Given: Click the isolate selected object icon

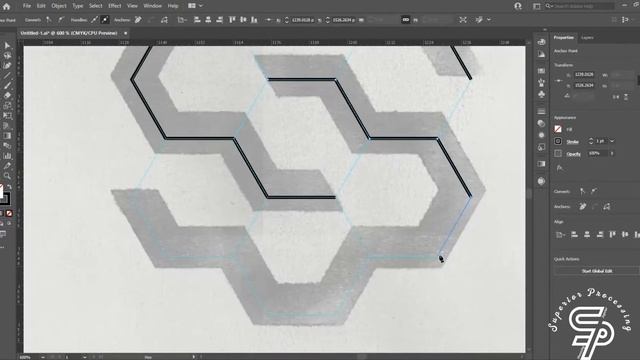Looking at the screenshot, I should click(x=463, y=20).
